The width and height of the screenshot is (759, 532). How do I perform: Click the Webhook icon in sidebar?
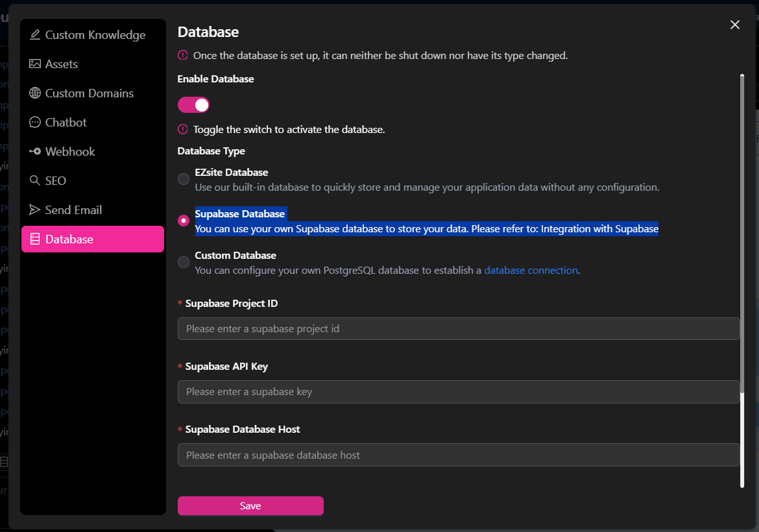tap(35, 152)
